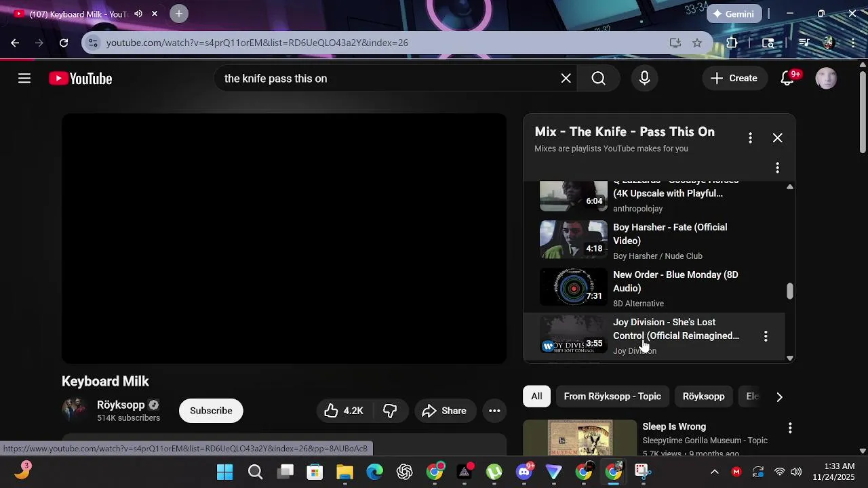
Task: Click the playlist scroll up arrow
Action: pos(789,186)
